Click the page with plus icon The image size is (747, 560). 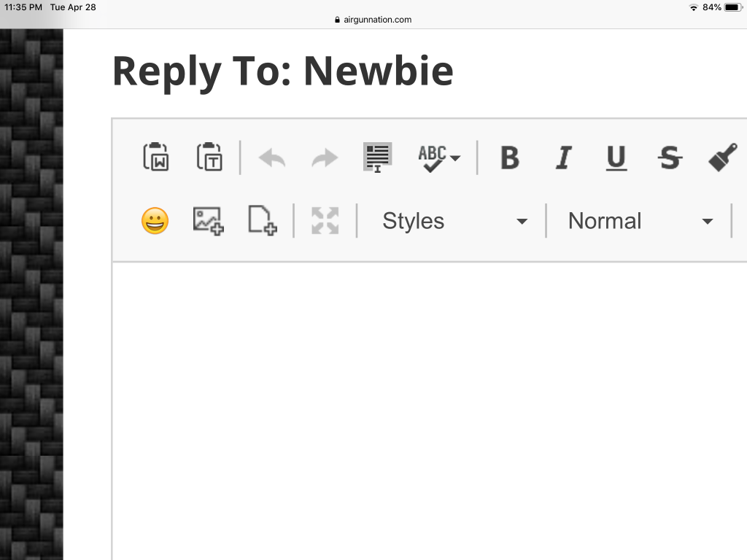click(263, 220)
